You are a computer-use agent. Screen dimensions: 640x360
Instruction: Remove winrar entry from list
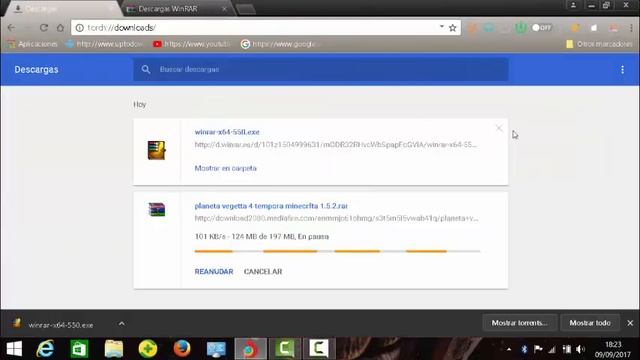[499, 128]
